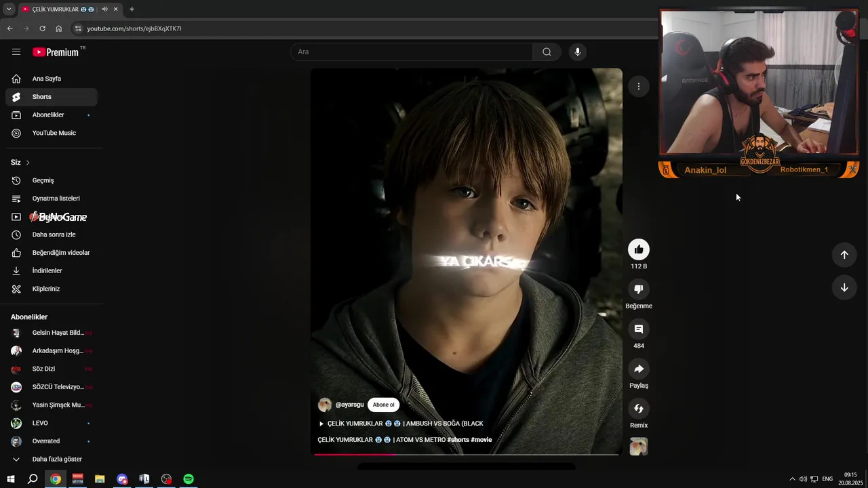Open LEVO channel subscription
This screenshot has width=868, height=488.
point(52,423)
